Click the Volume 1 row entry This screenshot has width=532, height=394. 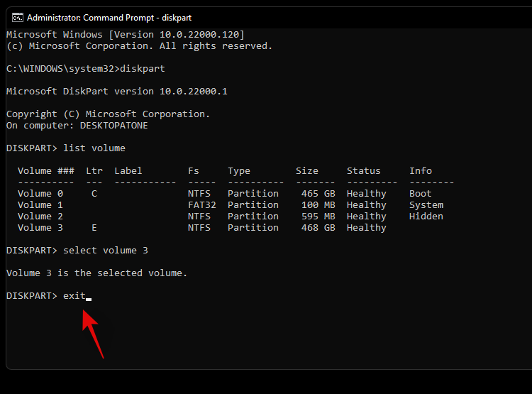tap(40, 205)
